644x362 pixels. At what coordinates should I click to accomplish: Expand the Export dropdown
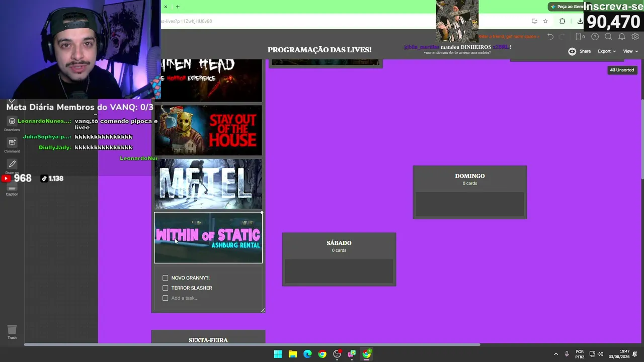coord(607,51)
